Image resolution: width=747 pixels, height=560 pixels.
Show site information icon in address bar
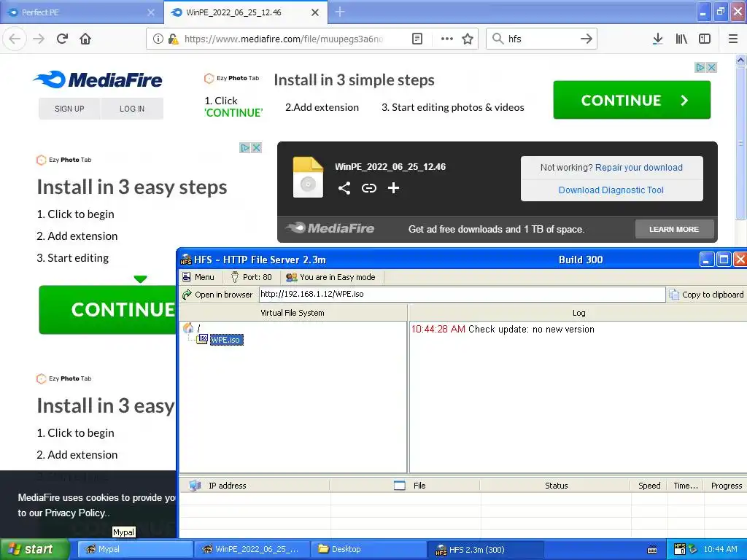(158, 39)
